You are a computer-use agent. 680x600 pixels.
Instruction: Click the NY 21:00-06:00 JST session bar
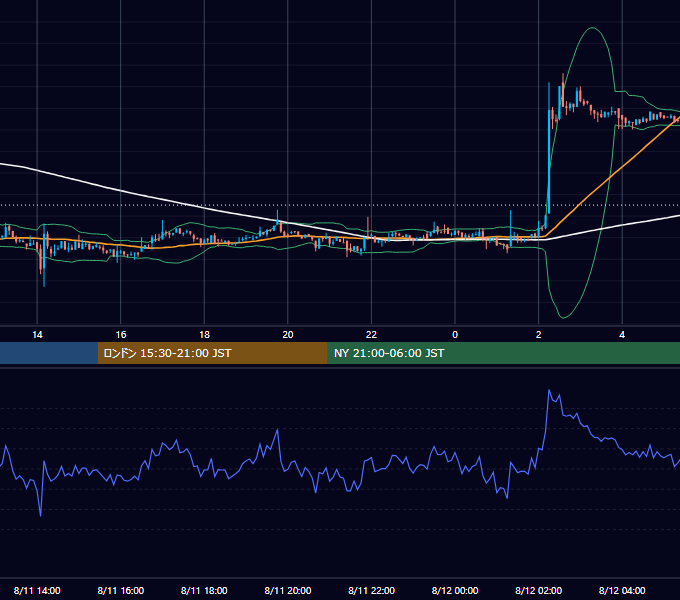tap(503, 353)
